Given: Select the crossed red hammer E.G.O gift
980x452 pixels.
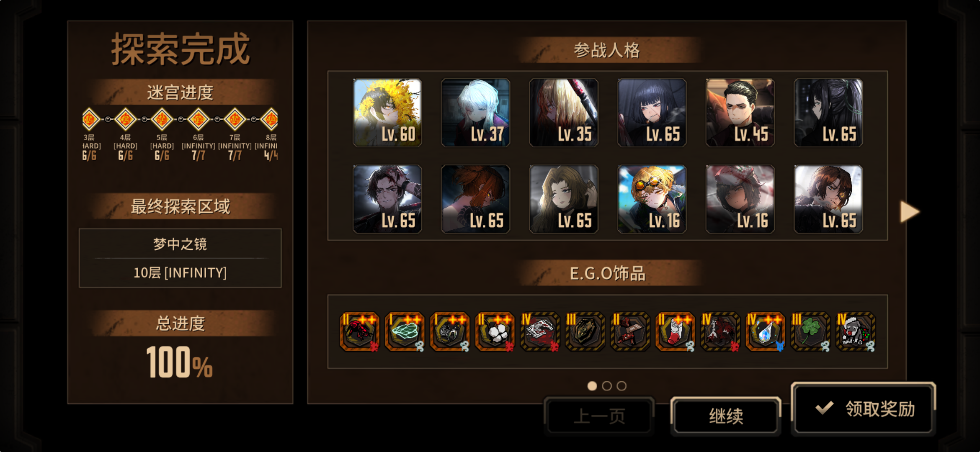Looking at the screenshot, I should point(630,331).
